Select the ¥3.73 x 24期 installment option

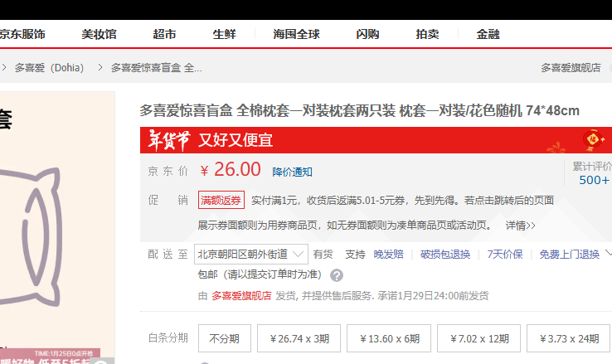click(x=569, y=338)
